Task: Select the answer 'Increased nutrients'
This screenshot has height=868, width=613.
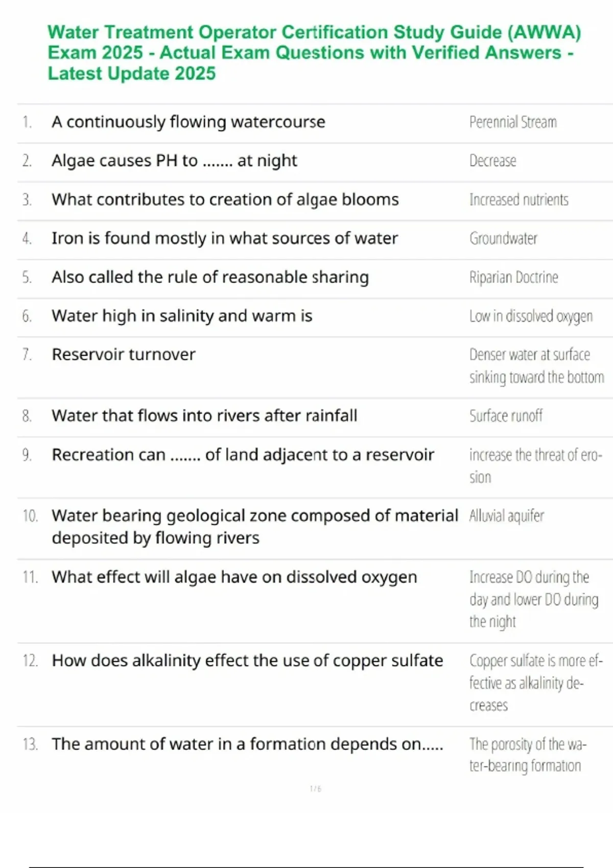Action: [518, 200]
